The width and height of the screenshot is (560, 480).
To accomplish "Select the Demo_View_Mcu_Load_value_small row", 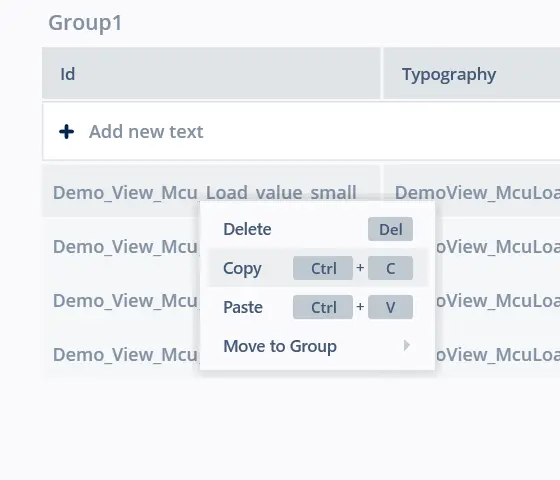I will coord(211,191).
